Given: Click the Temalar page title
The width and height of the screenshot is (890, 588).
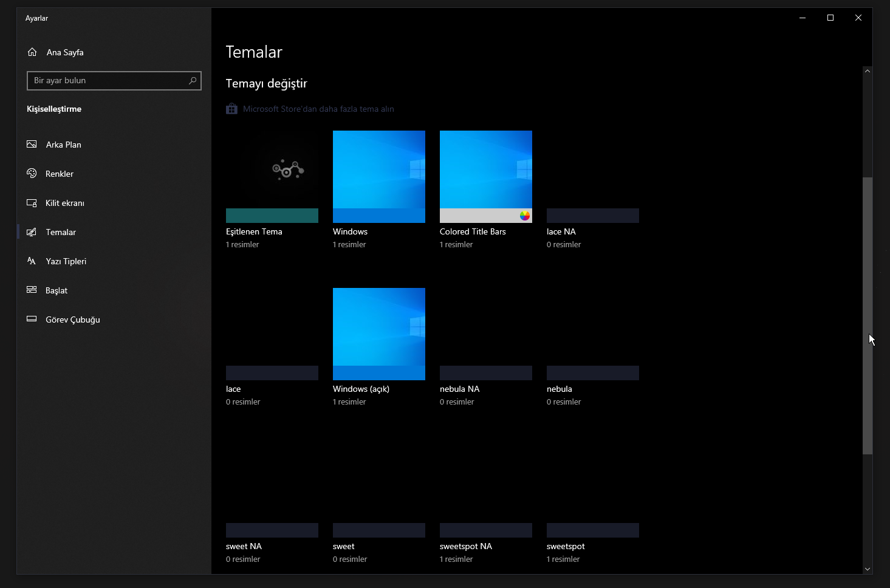Looking at the screenshot, I should 254,52.
